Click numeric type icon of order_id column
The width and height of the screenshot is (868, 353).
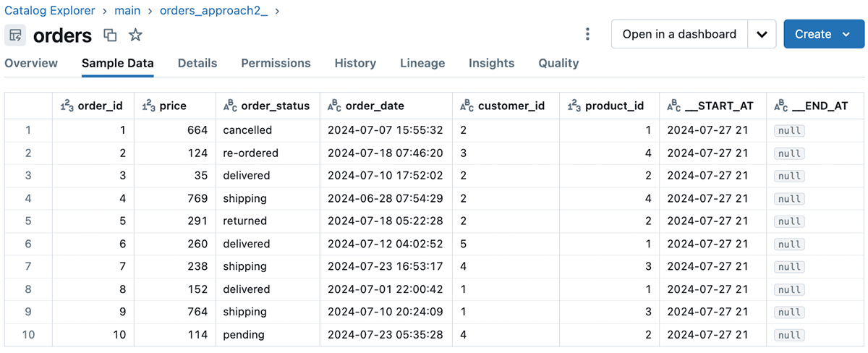[67, 106]
